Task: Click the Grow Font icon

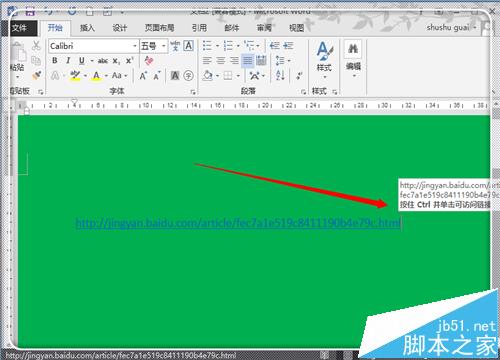Action: point(143,76)
